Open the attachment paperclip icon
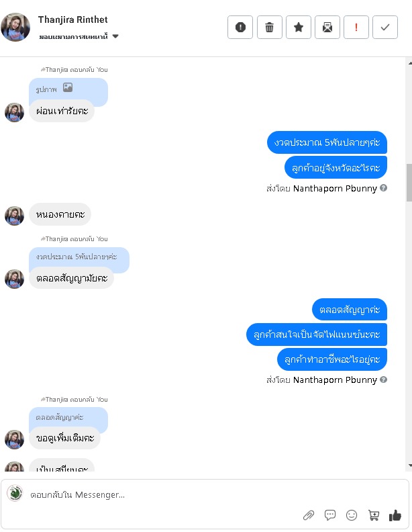This screenshot has width=412, height=532. point(308,515)
